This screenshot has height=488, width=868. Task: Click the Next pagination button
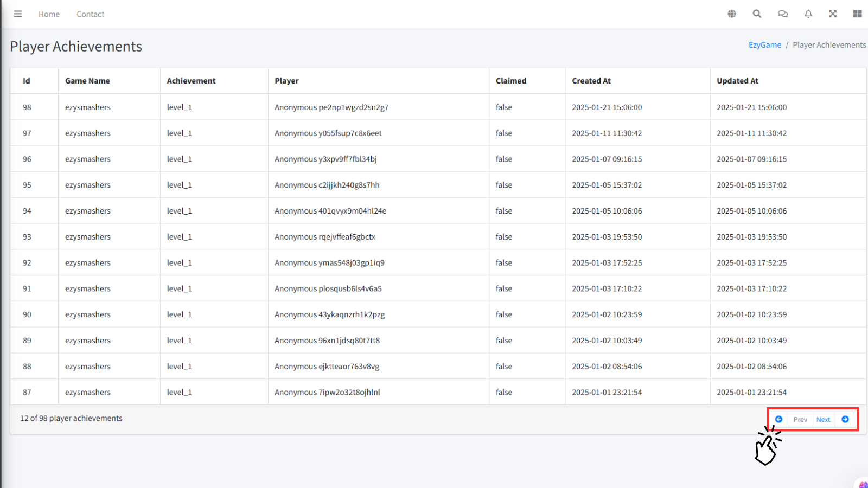coord(823,420)
